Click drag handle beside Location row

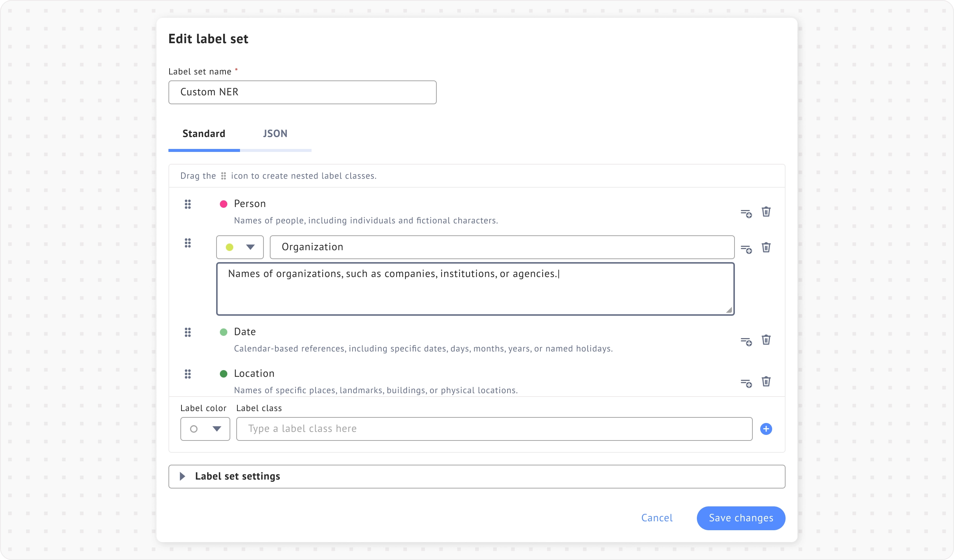188,374
